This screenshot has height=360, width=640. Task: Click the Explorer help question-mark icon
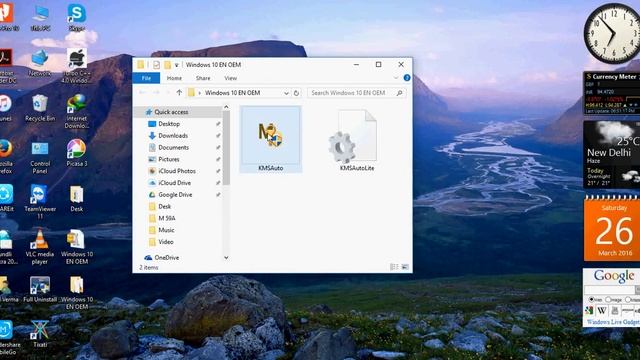(x=407, y=78)
